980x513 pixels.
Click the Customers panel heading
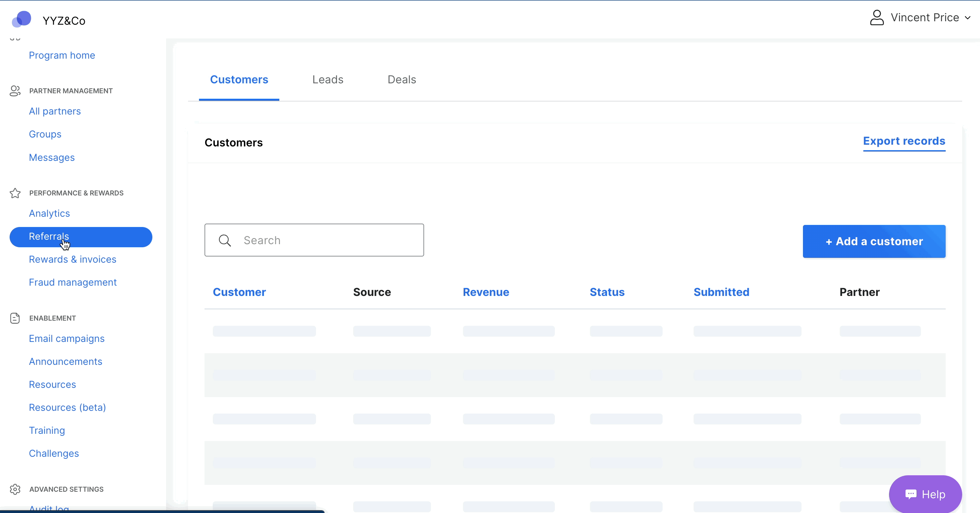[x=234, y=143]
